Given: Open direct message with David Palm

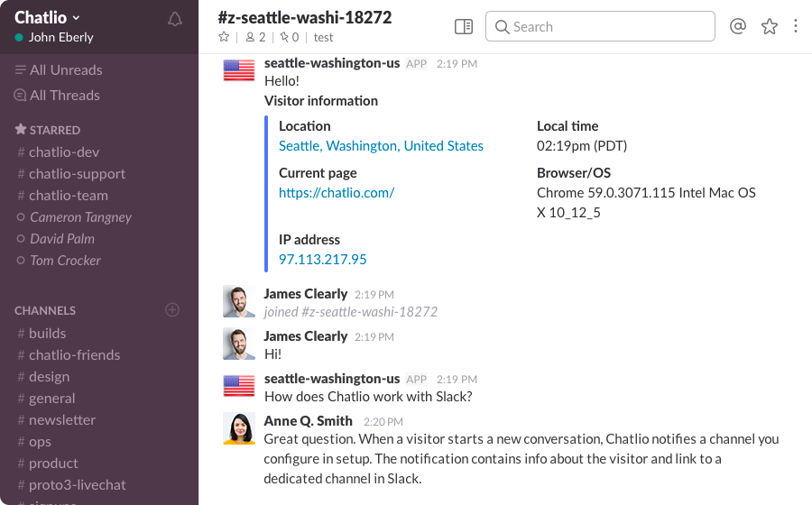Looking at the screenshot, I should pyautogui.click(x=55, y=239).
